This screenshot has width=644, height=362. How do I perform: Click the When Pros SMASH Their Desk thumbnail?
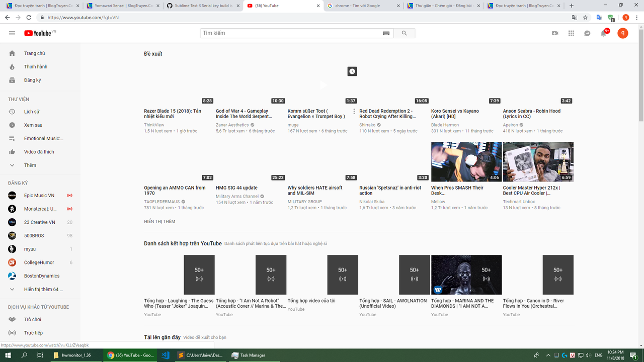(466, 162)
